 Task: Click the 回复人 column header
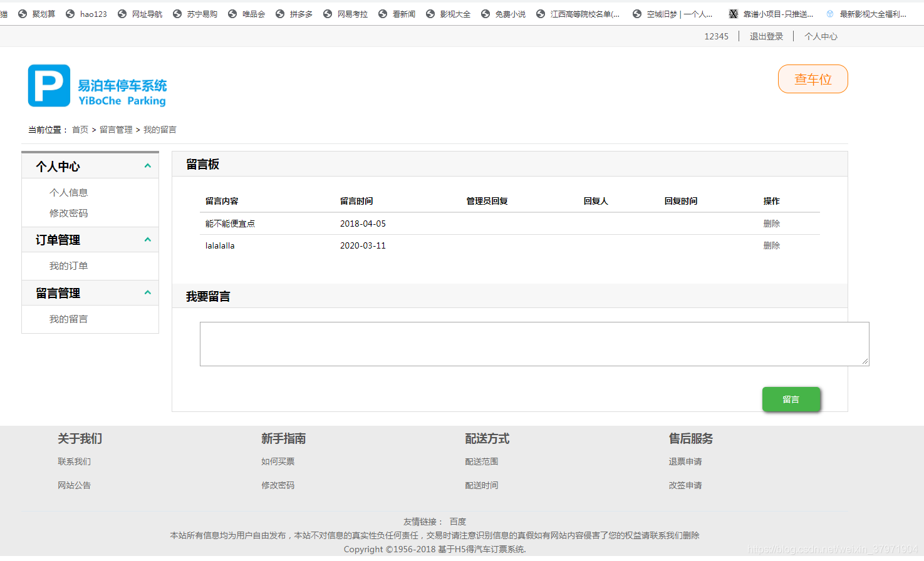tap(596, 201)
